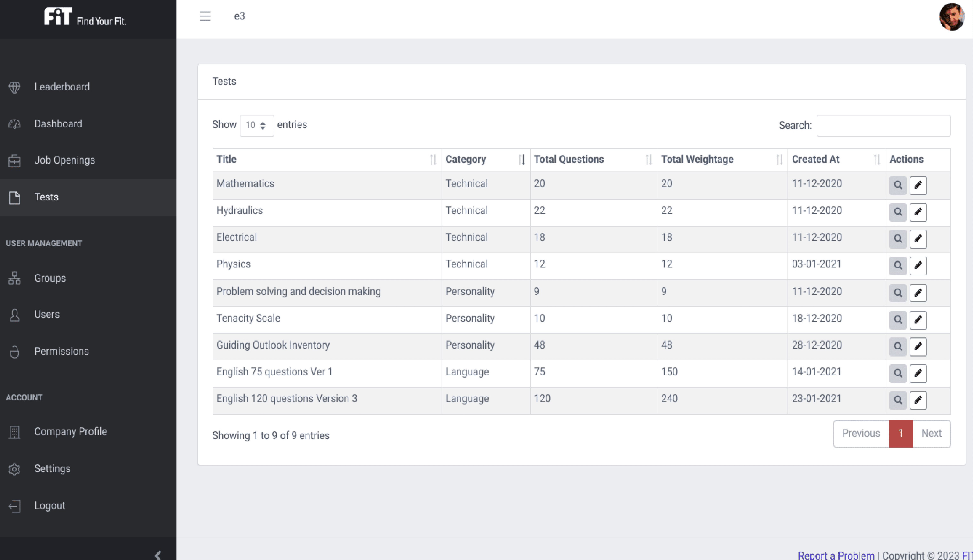
Task: Sort table by Total Weightage column
Action: tap(722, 160)
